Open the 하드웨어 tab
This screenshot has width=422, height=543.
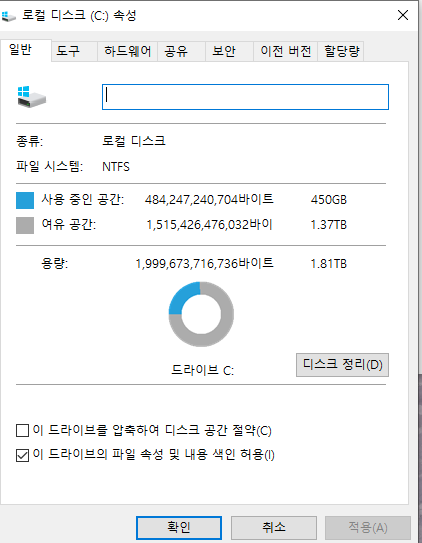(127, 52)
